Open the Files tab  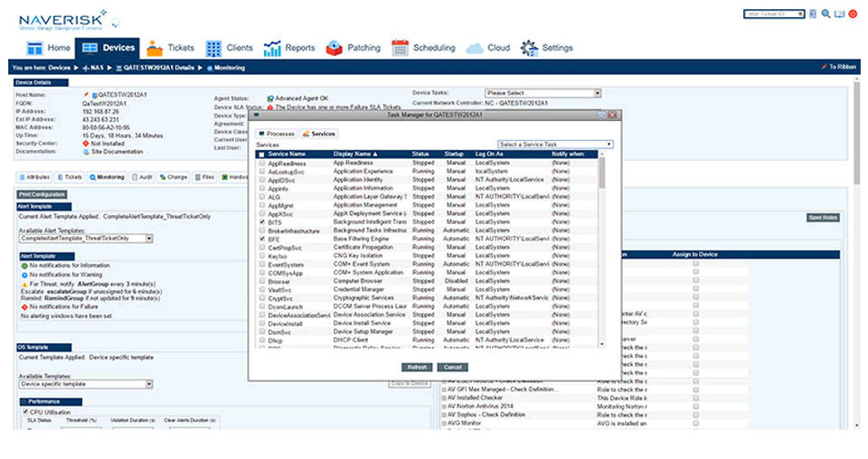pos(205,177)
